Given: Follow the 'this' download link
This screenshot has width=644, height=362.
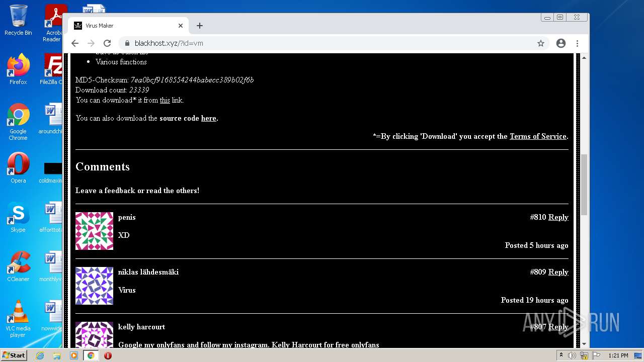Looking at the screenshot, I should (x=165, y=100).
